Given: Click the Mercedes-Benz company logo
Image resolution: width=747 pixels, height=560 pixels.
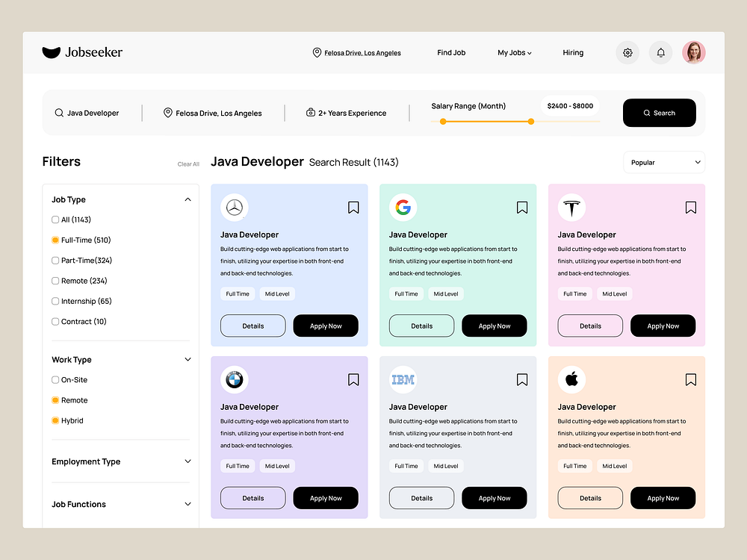Looking at the screenshot, I should coord(235,207).
